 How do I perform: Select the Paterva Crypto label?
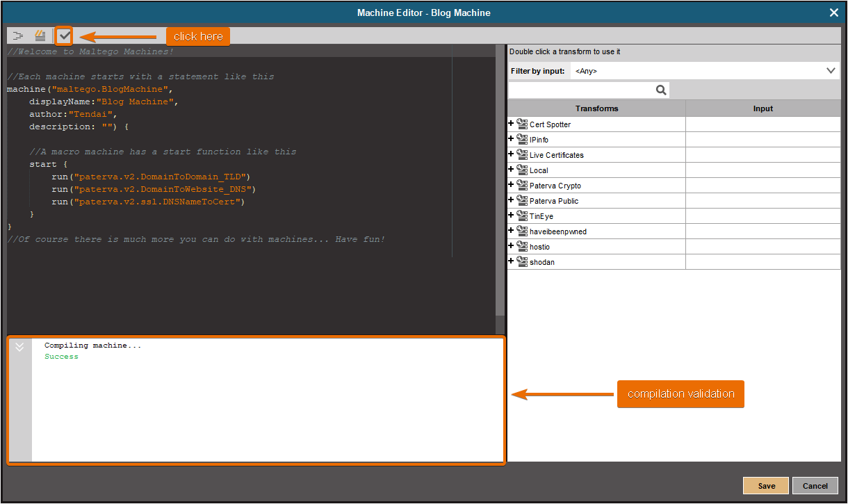tap(555, 186)
